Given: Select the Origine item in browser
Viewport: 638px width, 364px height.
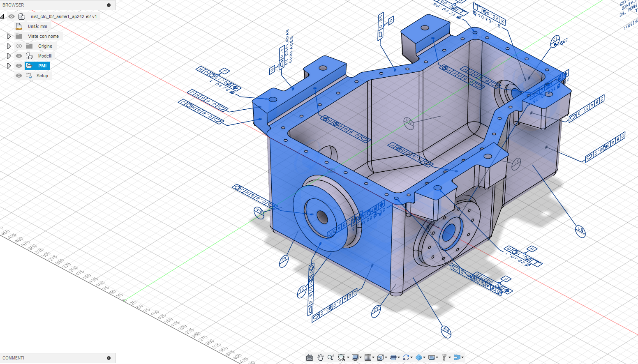Looking at the screenshot, I should tap(45, 46).
